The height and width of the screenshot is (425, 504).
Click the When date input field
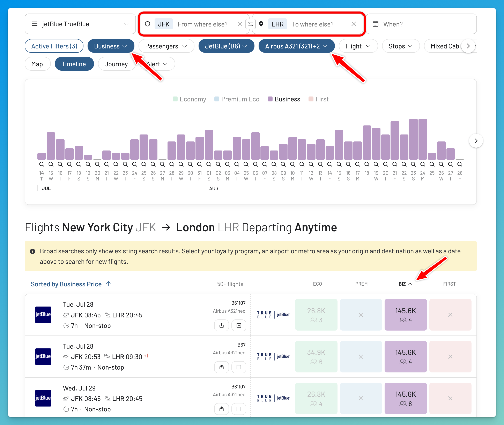click(421, 24)
